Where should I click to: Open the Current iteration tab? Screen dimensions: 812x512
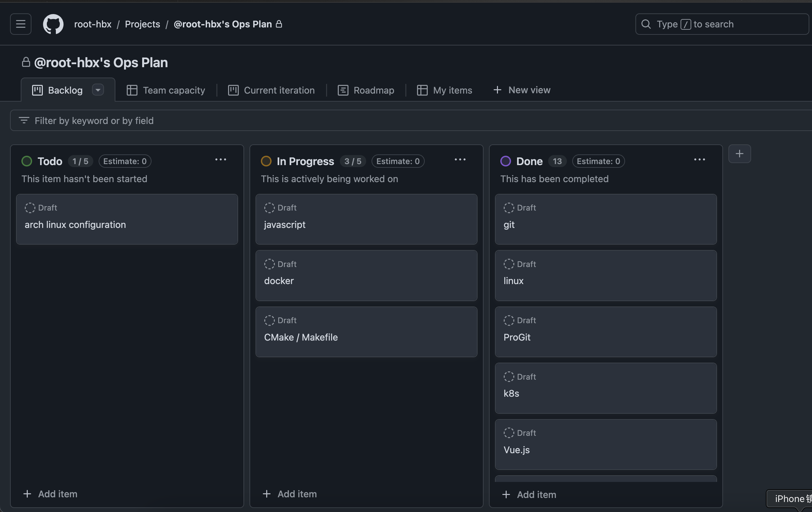coord(271,90)
